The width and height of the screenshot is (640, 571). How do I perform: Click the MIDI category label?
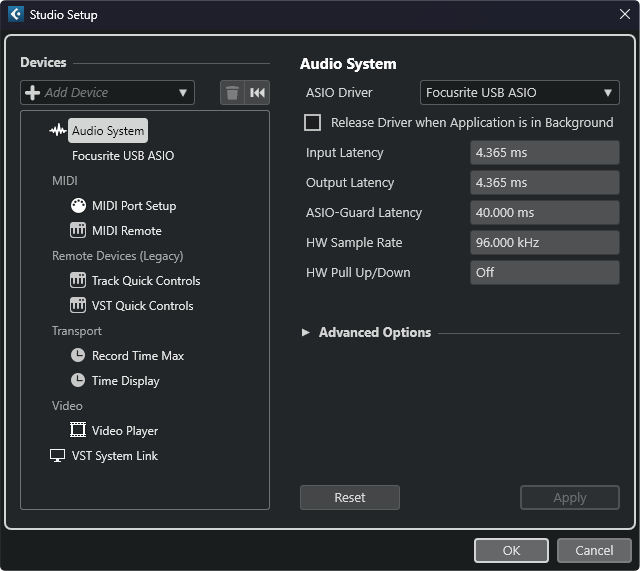[64, 180]
